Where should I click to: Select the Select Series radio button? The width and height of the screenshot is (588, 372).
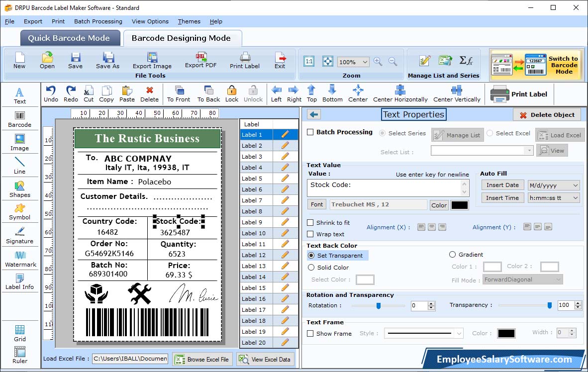[x=382, y=133]
